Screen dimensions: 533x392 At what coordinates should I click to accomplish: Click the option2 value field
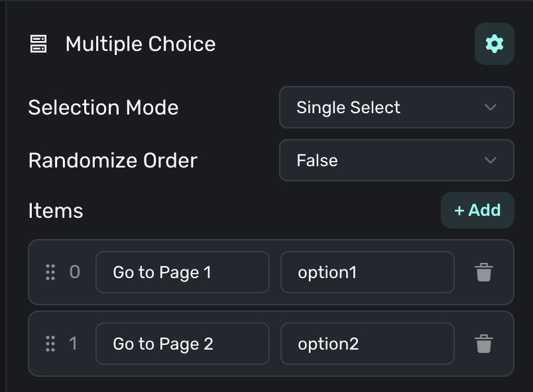tap(367, 344)
